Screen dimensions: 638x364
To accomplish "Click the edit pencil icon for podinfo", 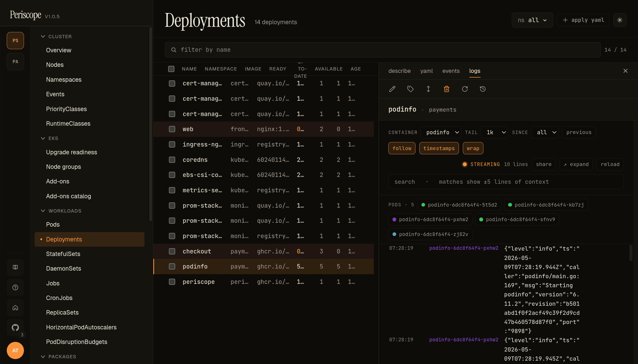I will 392,89.
